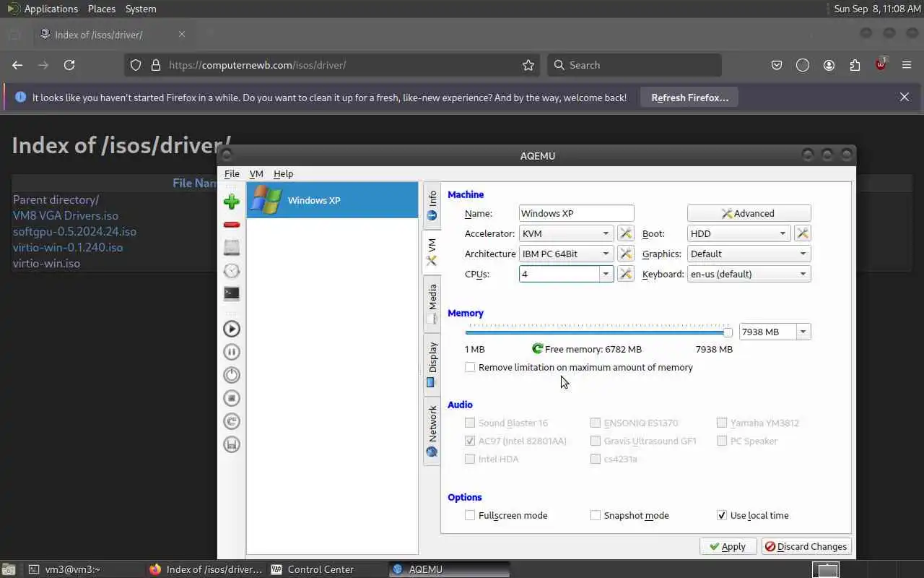Viewport: 924px width, 578px height.
Task: Apply the VM changes
Action: 728,546
